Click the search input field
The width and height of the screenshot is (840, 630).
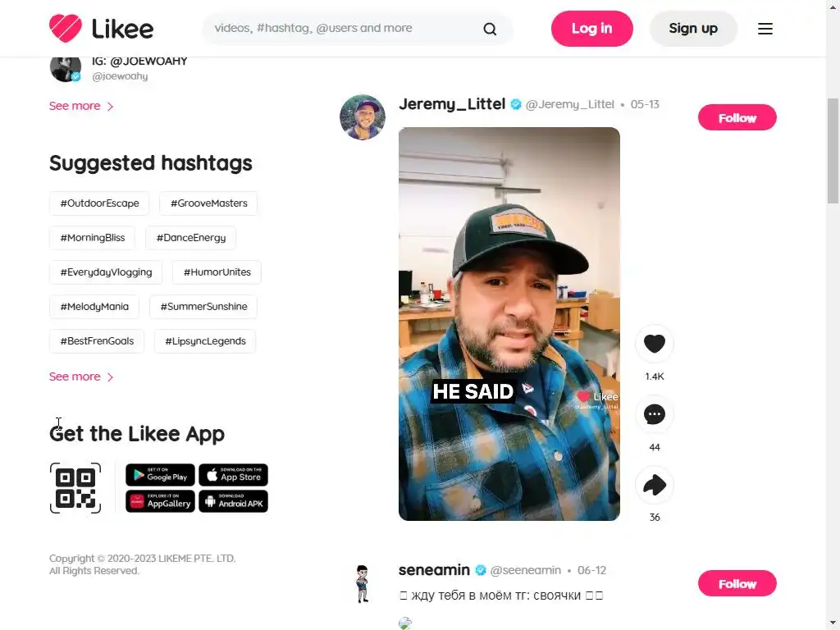(343, 29)
